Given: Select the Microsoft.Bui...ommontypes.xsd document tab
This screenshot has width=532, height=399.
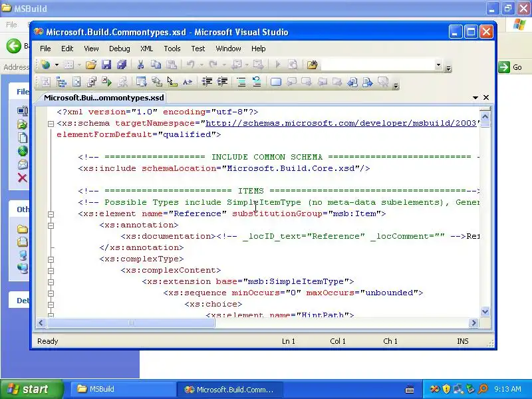Looking at the screenshot, I should (x=104, y=98).
